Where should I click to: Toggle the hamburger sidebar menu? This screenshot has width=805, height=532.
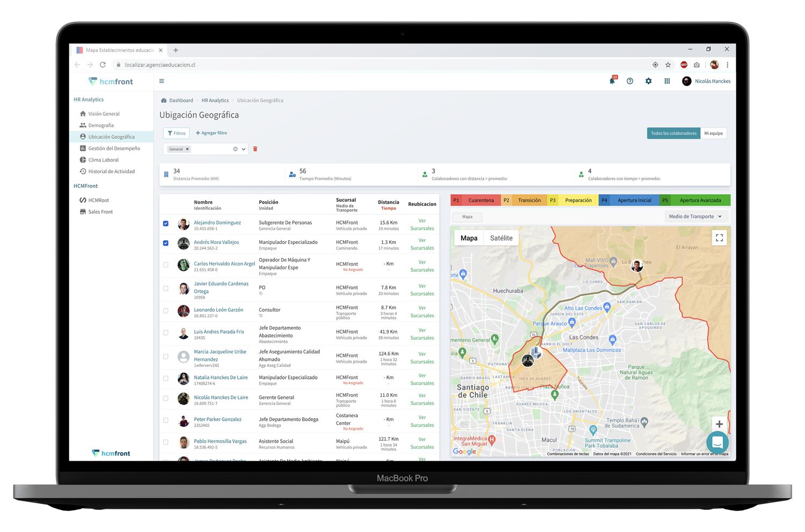pos(162,82)
